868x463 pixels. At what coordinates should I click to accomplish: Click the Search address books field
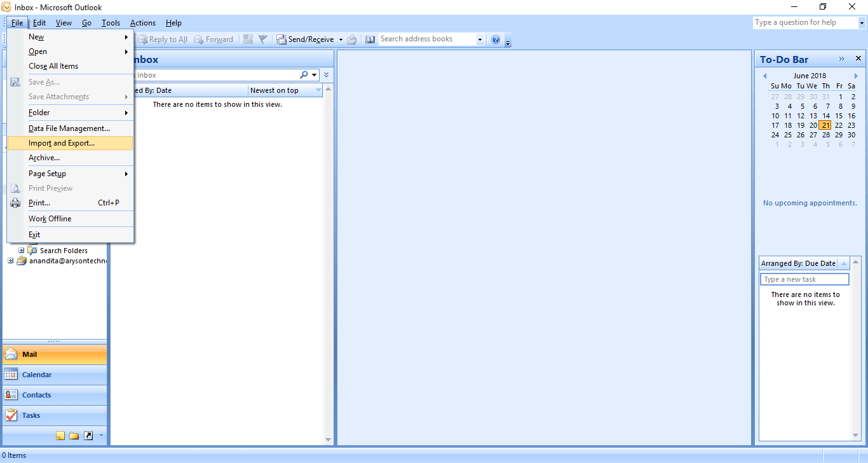(427, 39)
